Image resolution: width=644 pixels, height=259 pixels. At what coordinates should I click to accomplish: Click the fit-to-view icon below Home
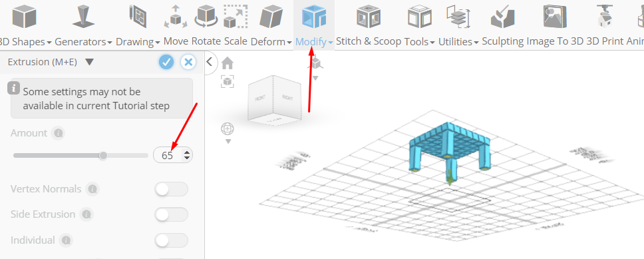pos(228,81)
